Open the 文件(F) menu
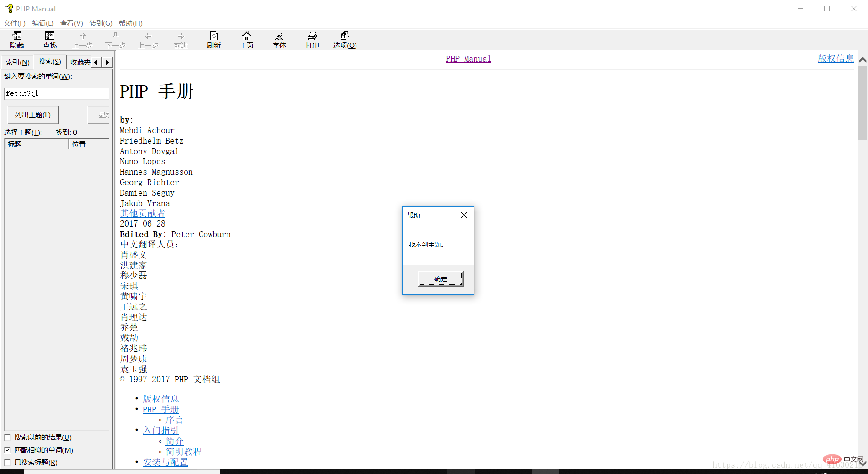This screenshot has height=474, width=868. click(x=15, y=23)
